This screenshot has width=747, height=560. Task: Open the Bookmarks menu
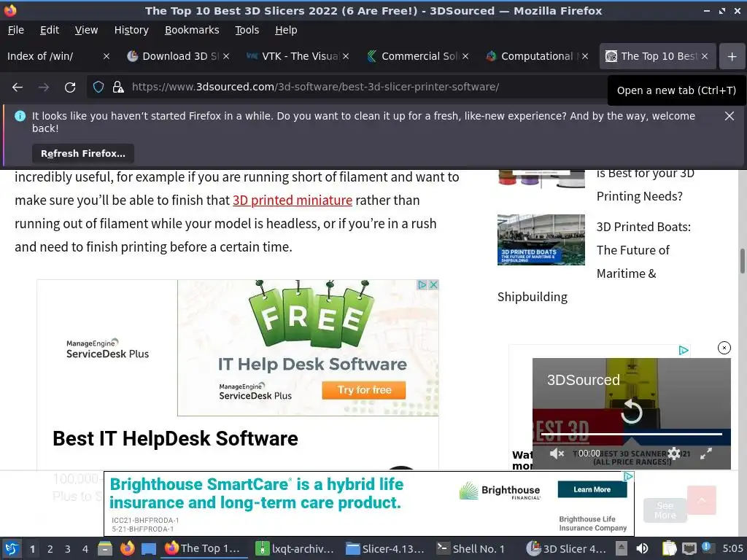(x=192, y=30)
